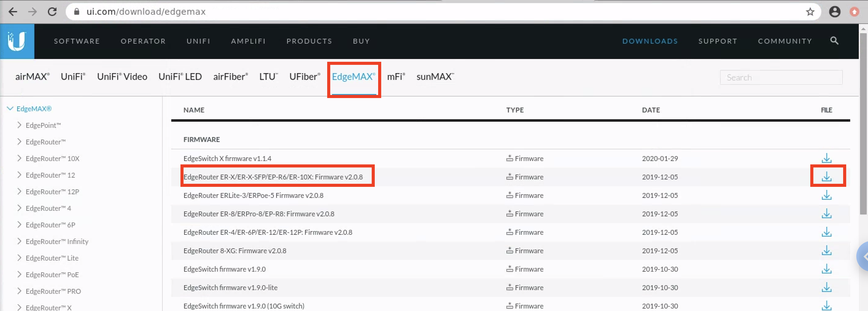The width and height of the screenshot is (868, 311).
Task: Click the orange browser extension icon
Action: click(x=854, y=12)
